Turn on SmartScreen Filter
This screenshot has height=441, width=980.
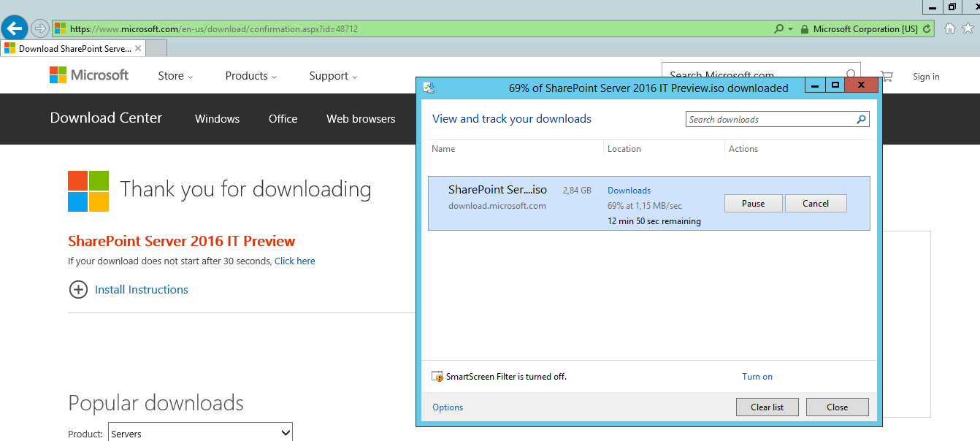(757, 377)
